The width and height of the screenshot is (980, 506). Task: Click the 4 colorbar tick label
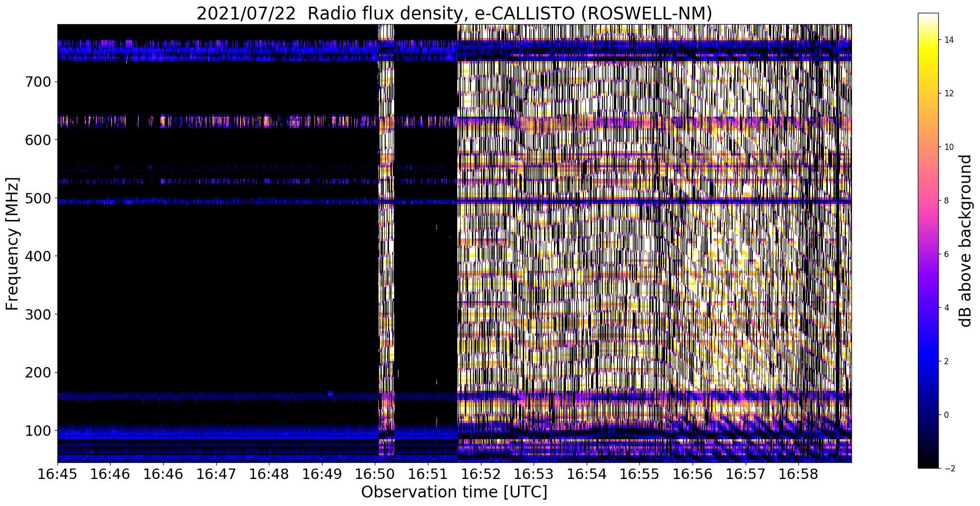click(947, 308)
